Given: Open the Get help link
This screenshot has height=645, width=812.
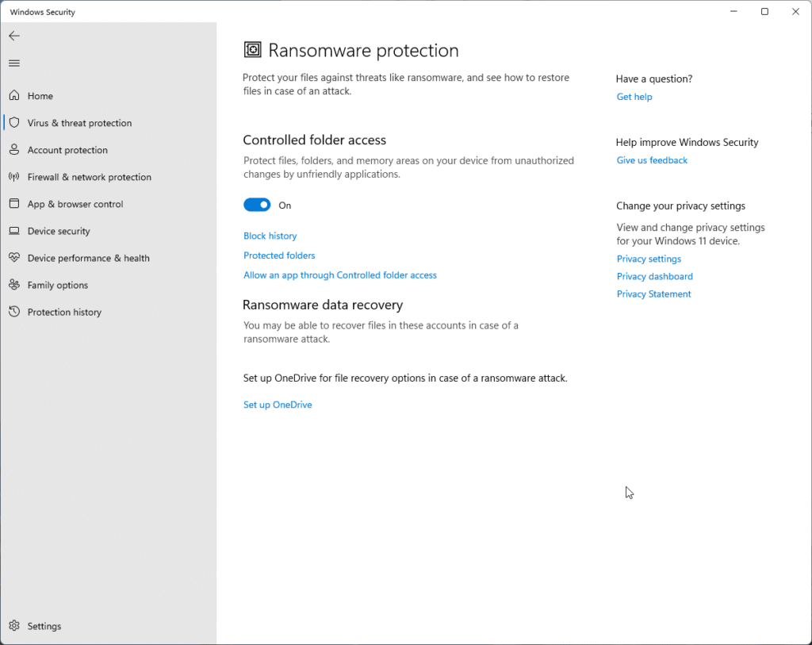Looking at the screenshot, I should (x=634, y=97).
